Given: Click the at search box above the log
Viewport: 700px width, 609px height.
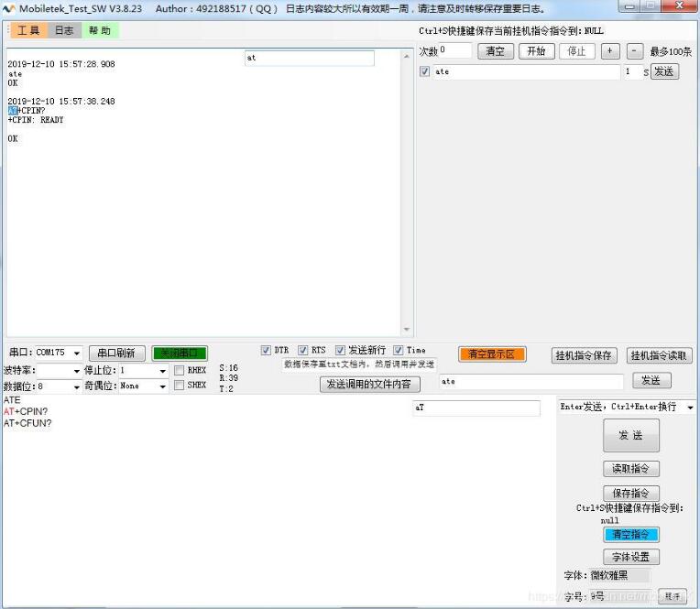Looking at the screenshot, I should (310, 58).
